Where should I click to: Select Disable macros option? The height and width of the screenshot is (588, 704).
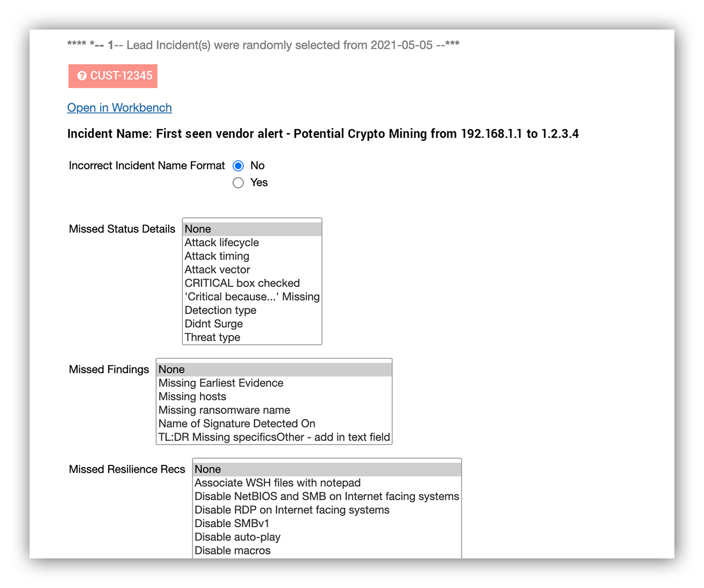coord(327,550)
